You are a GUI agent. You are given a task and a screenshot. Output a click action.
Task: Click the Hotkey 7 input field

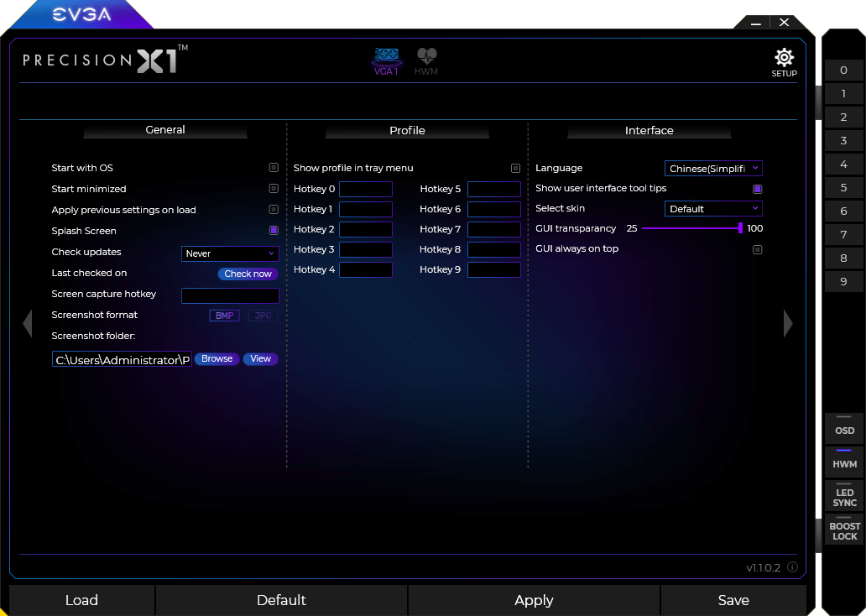(493, 229)
